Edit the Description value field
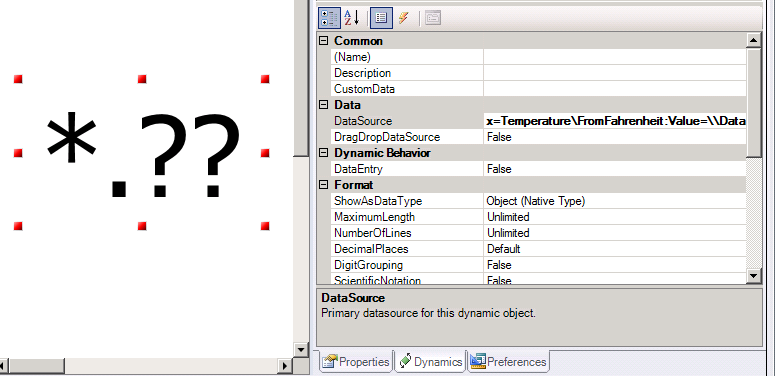 click(x=614, y=73)
